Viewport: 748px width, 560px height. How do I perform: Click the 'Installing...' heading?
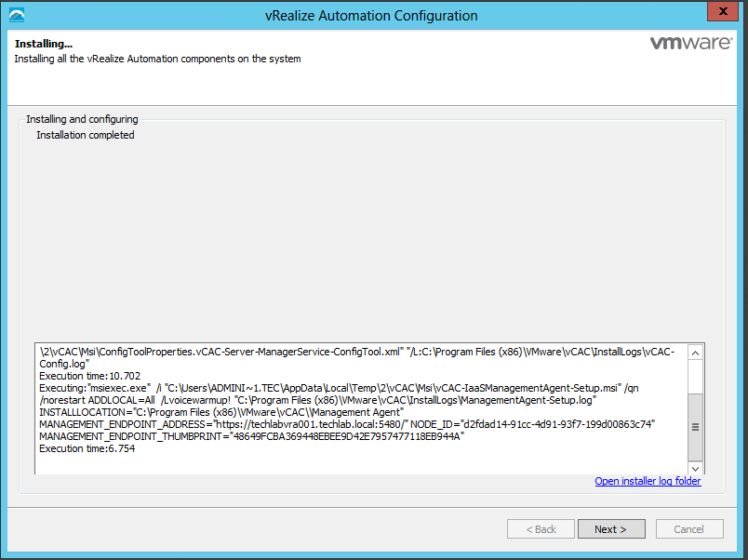[x=44, y=44]
